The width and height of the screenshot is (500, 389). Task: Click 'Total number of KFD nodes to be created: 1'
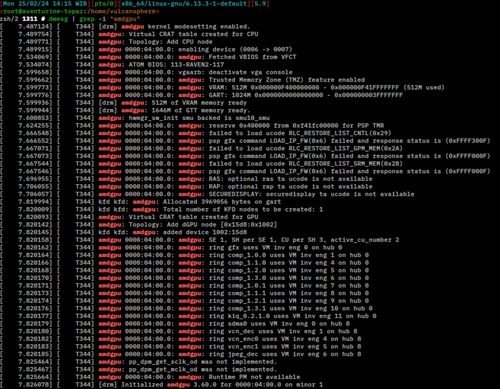click(243, 210)
